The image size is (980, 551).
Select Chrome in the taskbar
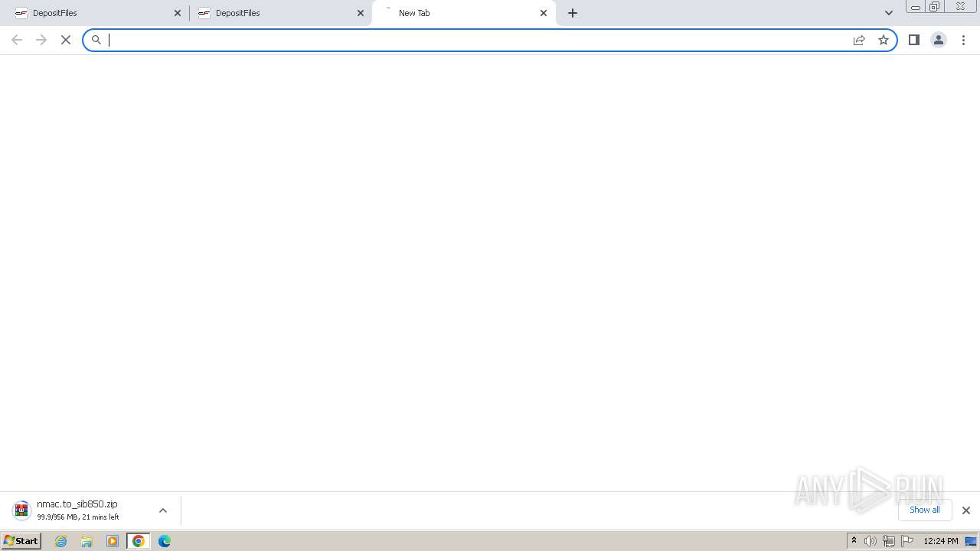[139, 541]
